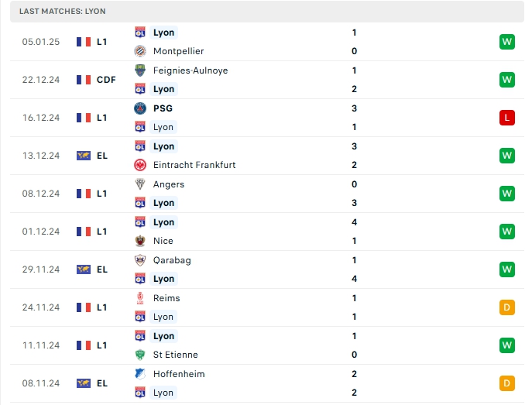The image size is (532, 405).
Task: Click the red L badge for PSG match
Action: point(507,118)
